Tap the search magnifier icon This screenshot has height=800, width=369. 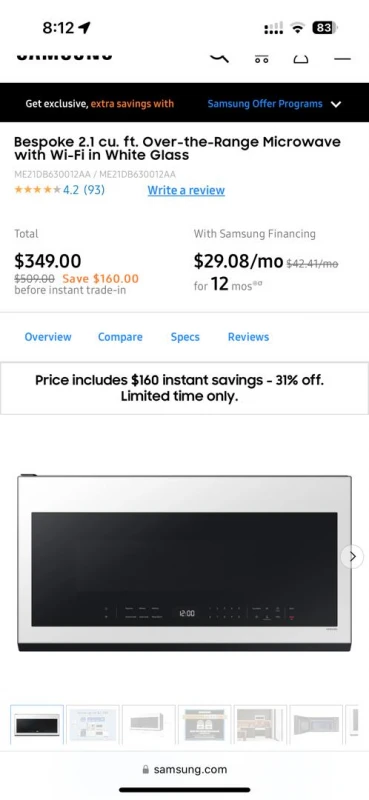(x=219, y=57)
